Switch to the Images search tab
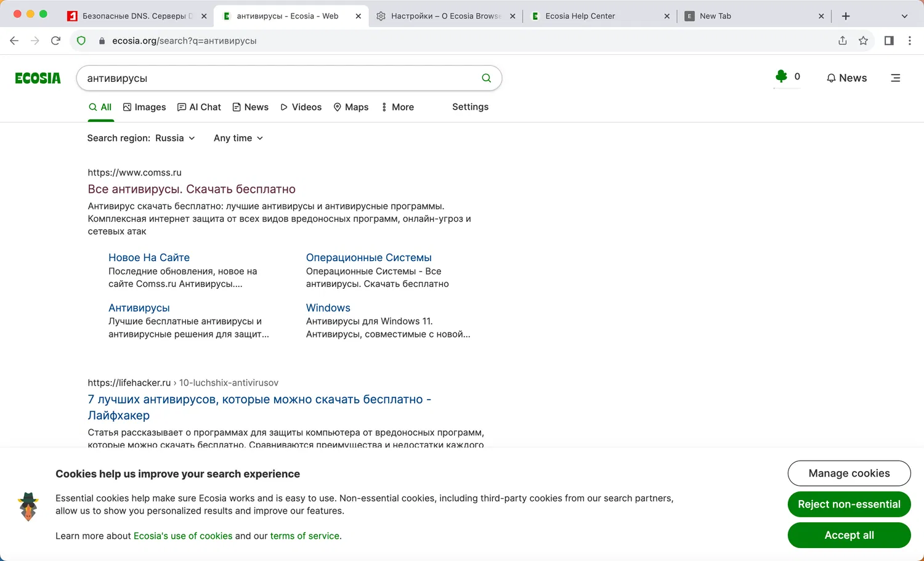Screen dimensions: 924x561 145,107
